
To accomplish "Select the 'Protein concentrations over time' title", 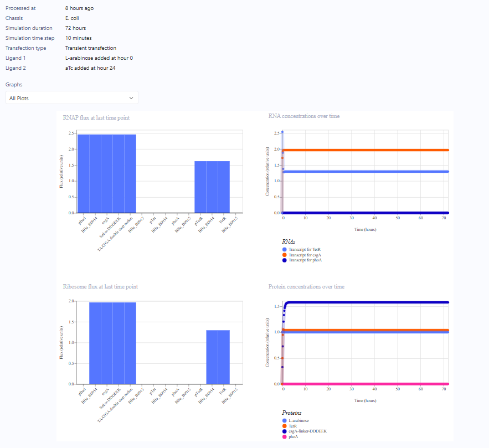I will tap(306, 286).
